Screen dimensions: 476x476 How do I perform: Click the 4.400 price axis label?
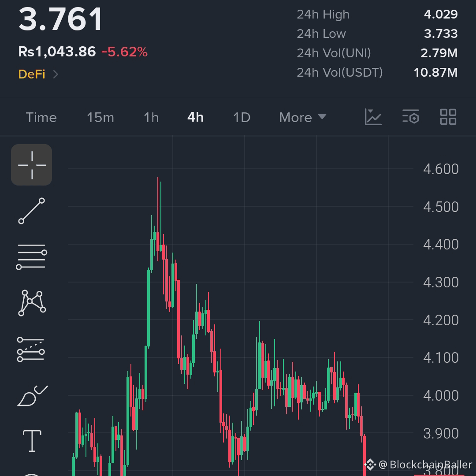pyautogui.click(x=441, y=245)
